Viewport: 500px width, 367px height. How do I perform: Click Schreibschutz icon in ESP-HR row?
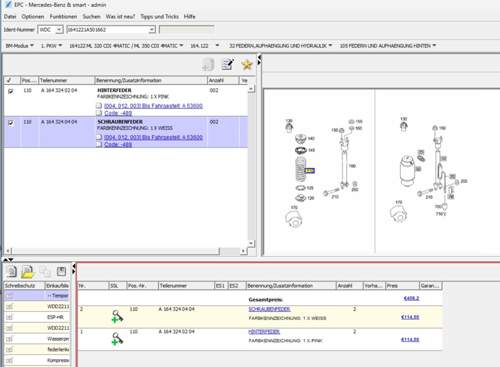click(9, 317)
